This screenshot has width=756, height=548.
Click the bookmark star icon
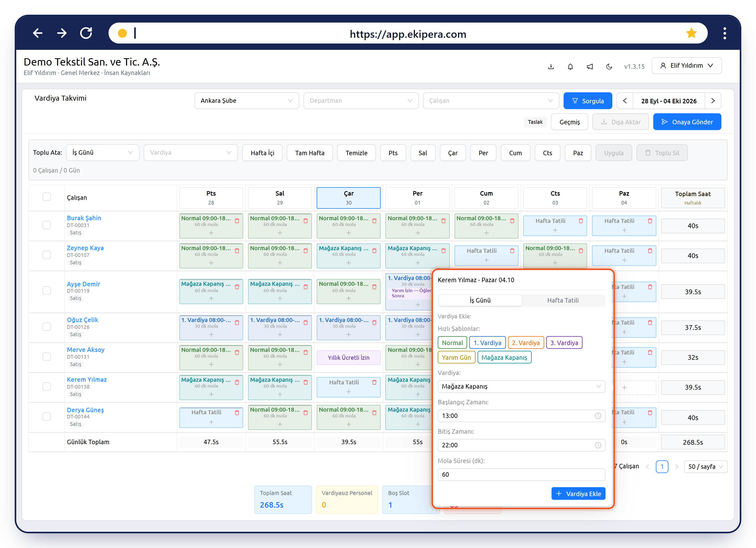691,33
